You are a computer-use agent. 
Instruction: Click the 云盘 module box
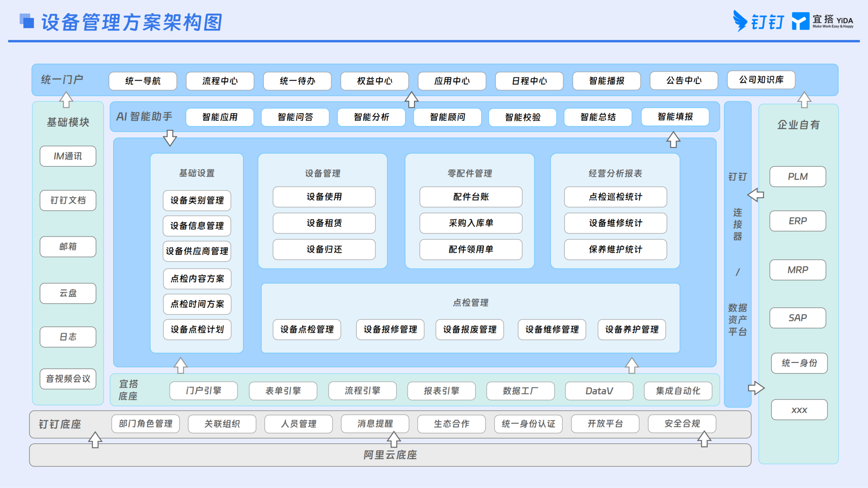(x=68, y=293)
